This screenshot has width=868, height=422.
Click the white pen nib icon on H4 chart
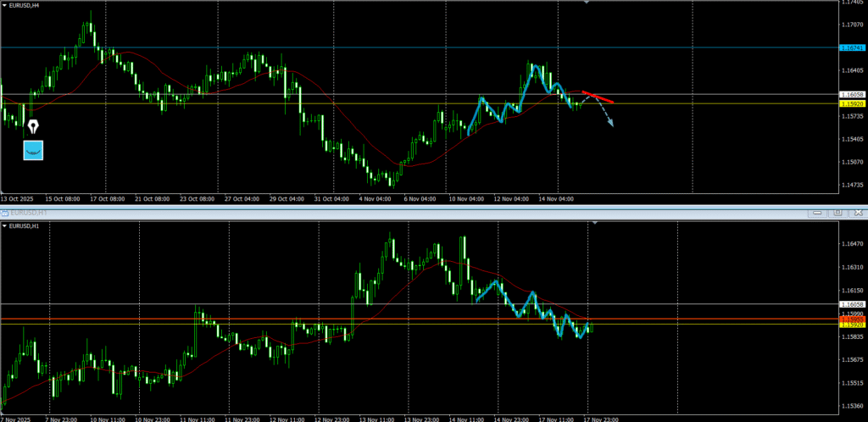pyautogui.click(x=32, y=128)
